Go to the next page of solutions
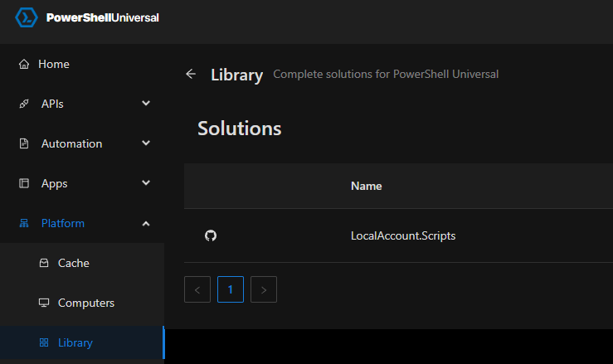 point(263,289)
